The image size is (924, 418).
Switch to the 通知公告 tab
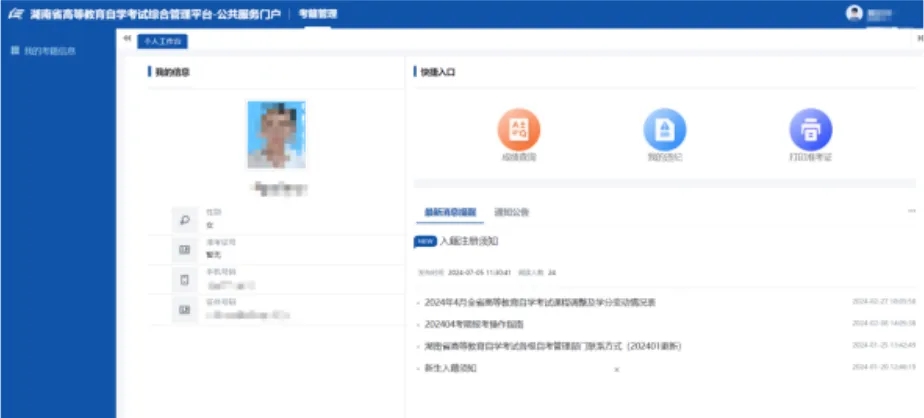511,212
